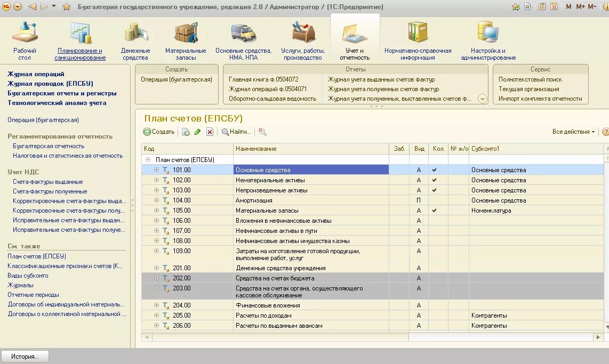Image resolution: width=609 pixels, height=364 pixels.
Task: Toggle Кол. checkmark for account 103.00
Action: point(434,190)
